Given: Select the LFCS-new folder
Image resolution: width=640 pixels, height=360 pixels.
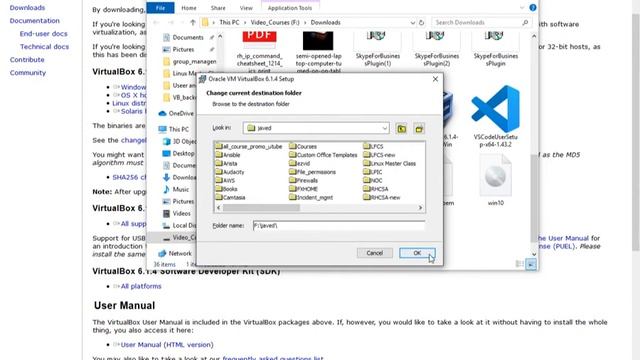Looking at the screenshot, I should (x=379, y=155).
